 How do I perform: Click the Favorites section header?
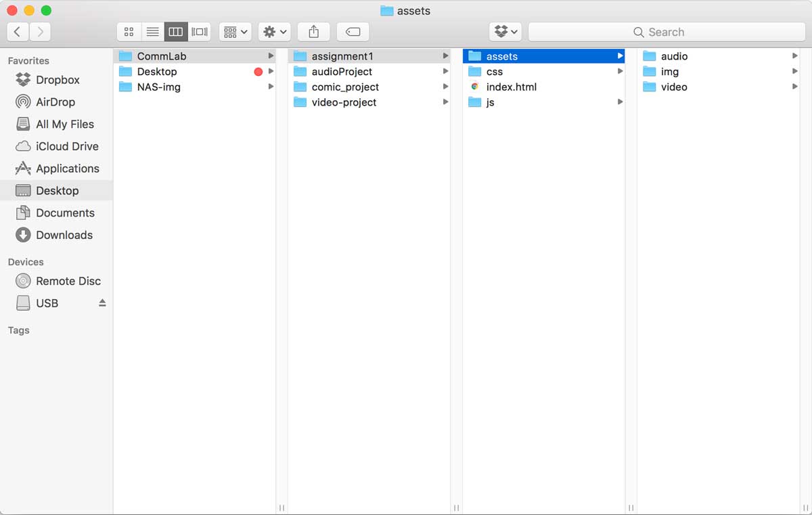[28, 61]
